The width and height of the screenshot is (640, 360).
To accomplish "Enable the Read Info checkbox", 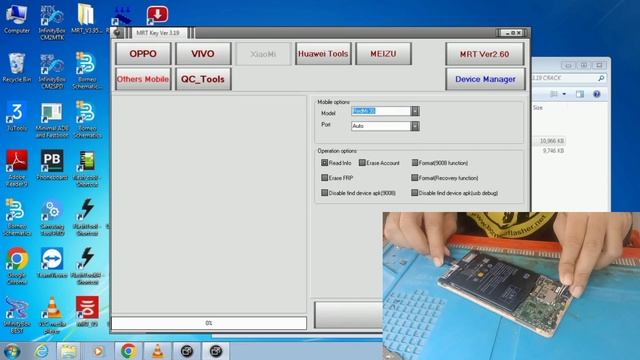I will click(324, 162).
